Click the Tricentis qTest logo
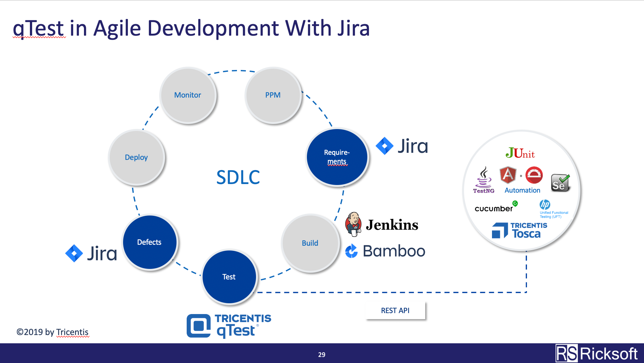 click(x=229, y=326)
